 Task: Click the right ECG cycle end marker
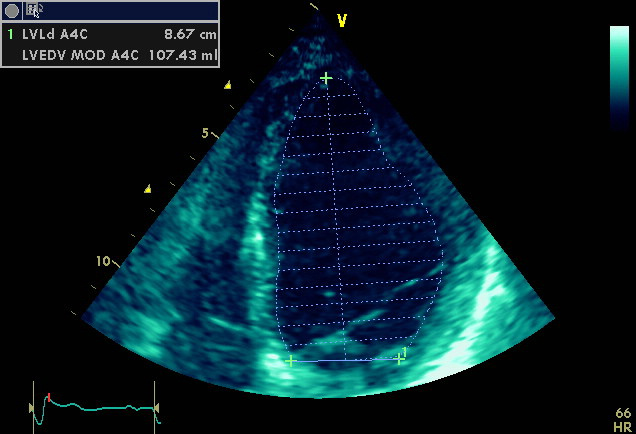click(154, 407)
